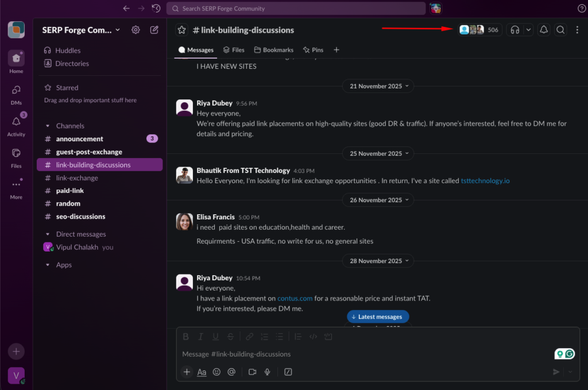Collapse the Channels section
Image resolution: width=588 pixels, height=390 pixels.
(x=48, y=126)
